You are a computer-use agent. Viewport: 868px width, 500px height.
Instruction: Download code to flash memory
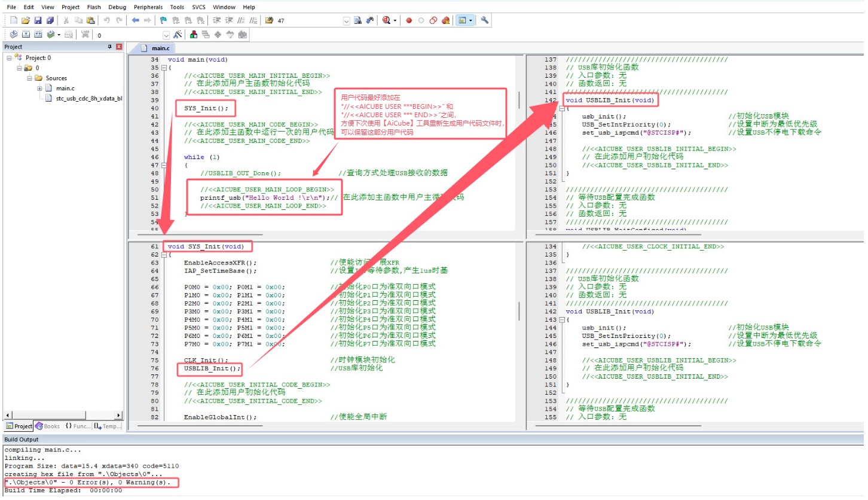[x=85, y=35]
